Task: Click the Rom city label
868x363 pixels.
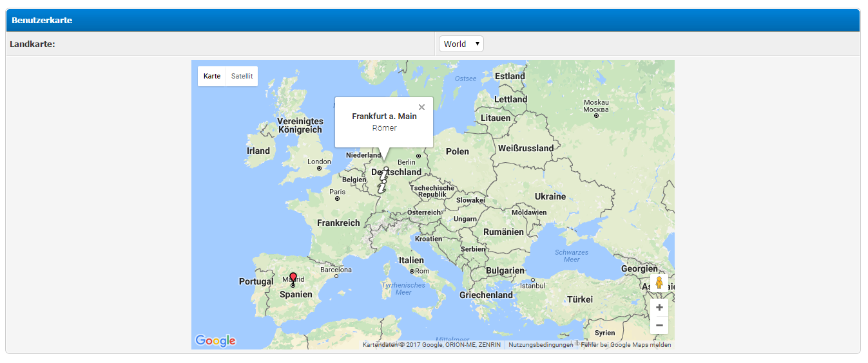Action: pos(423,271)
